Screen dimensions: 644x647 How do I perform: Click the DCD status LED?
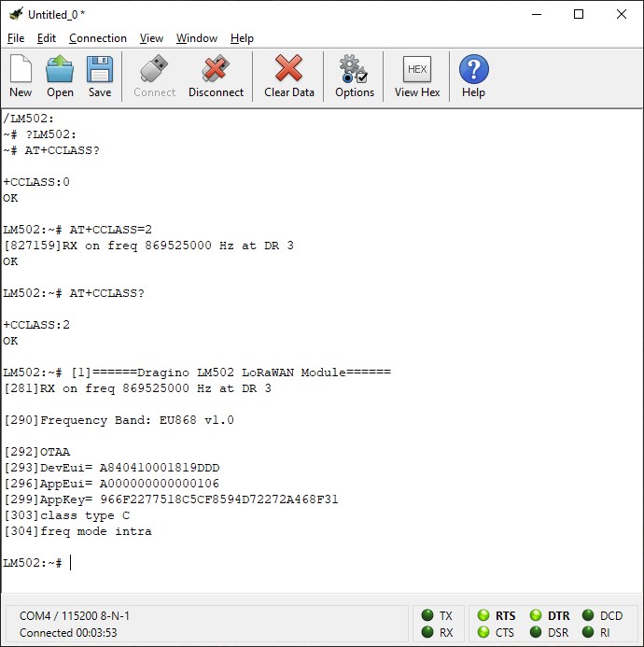(x=588, y=615)
